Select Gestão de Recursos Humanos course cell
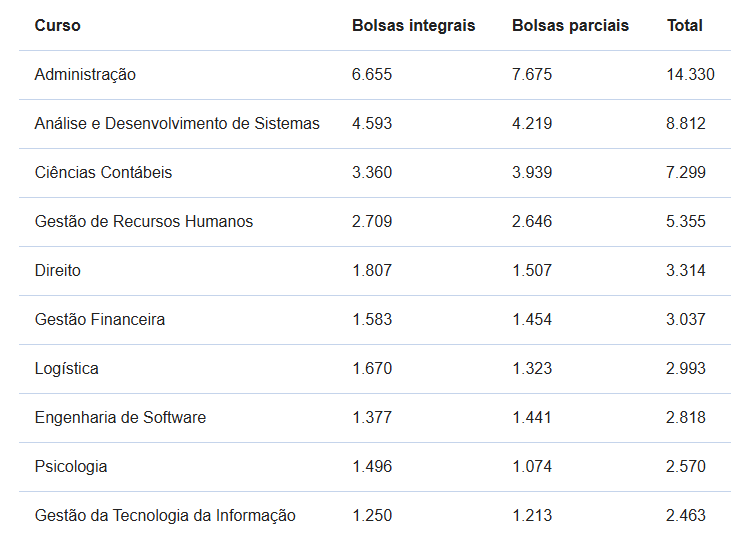Viewport: 751px width, 537px height. [144, 222]
